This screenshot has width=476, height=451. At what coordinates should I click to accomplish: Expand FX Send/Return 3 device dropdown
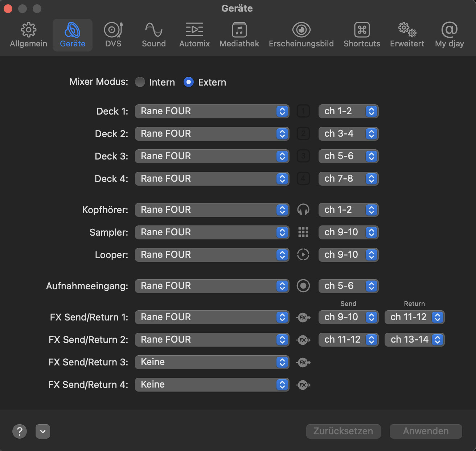212,362
